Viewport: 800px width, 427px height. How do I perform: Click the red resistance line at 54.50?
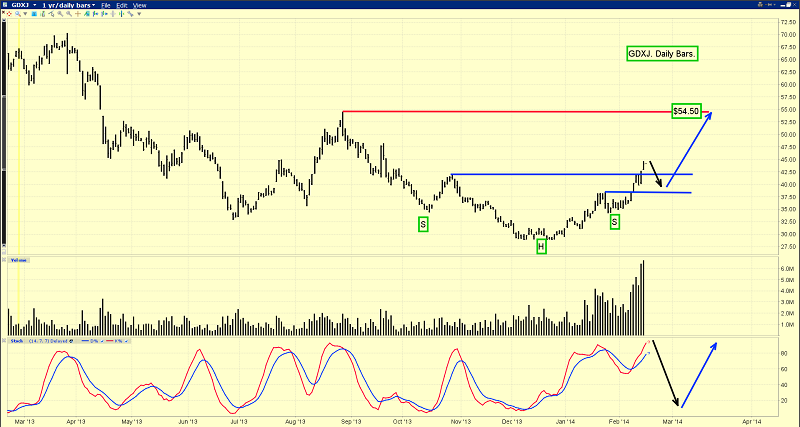point(500,111)
